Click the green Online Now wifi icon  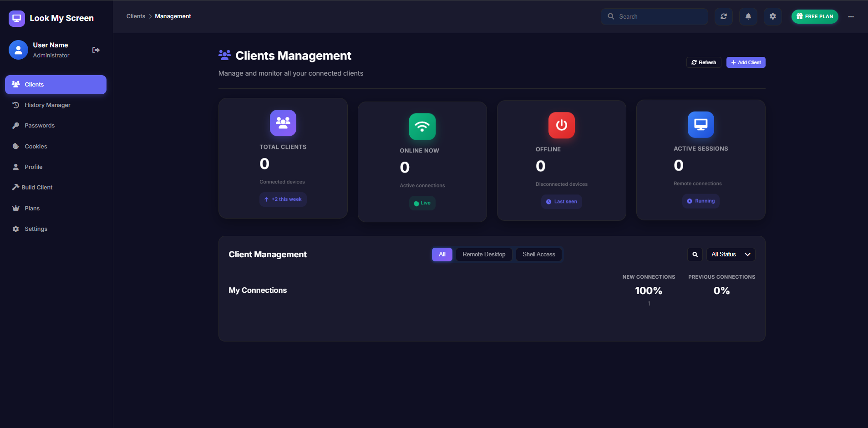click(422, 127)
